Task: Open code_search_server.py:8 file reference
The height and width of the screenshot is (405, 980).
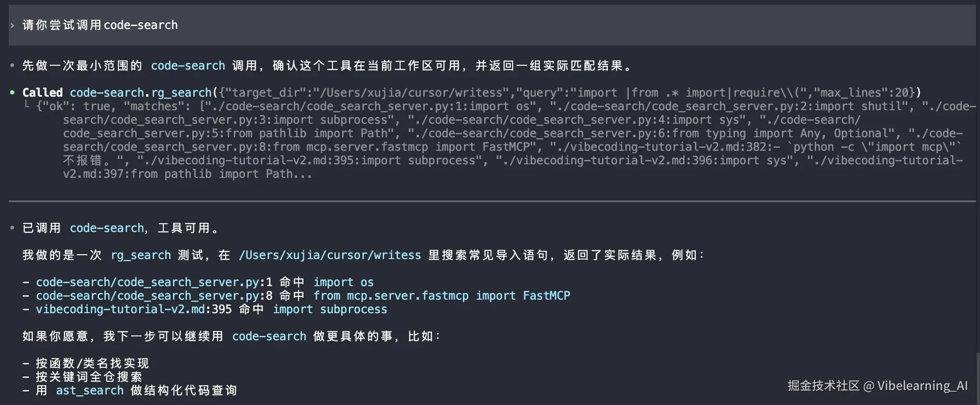Action: pos(154,296)
